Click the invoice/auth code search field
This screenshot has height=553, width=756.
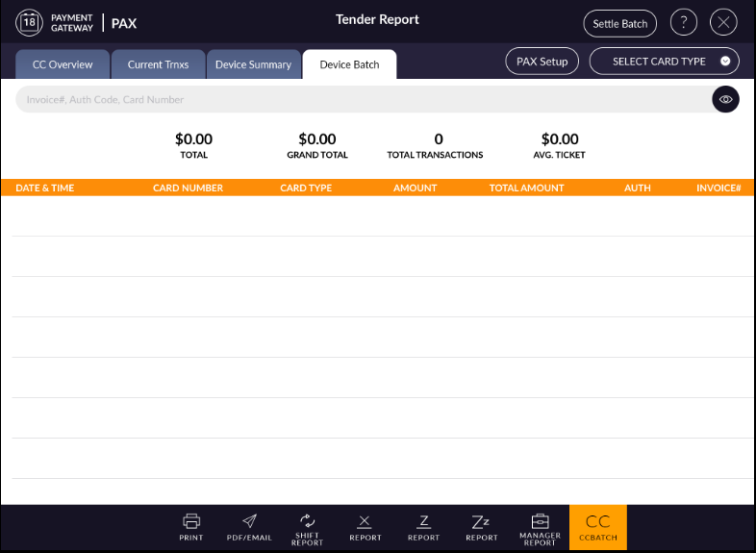point(361,99)
